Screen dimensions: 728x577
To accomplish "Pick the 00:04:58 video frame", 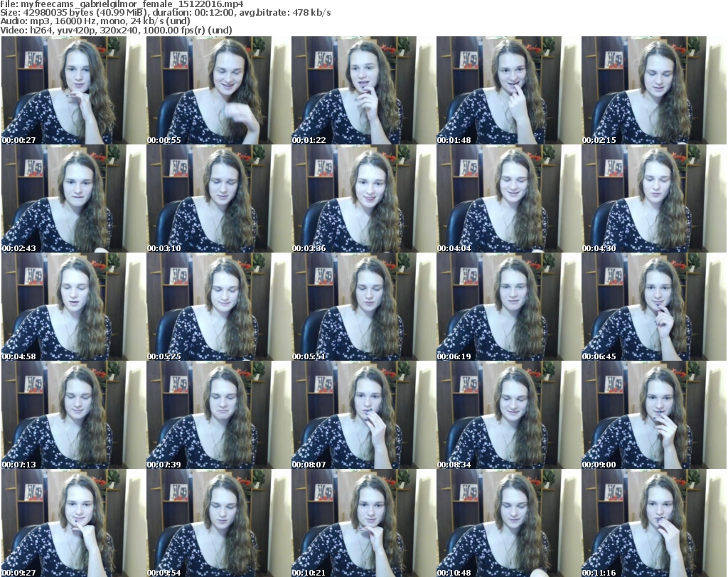I will 74,307.
